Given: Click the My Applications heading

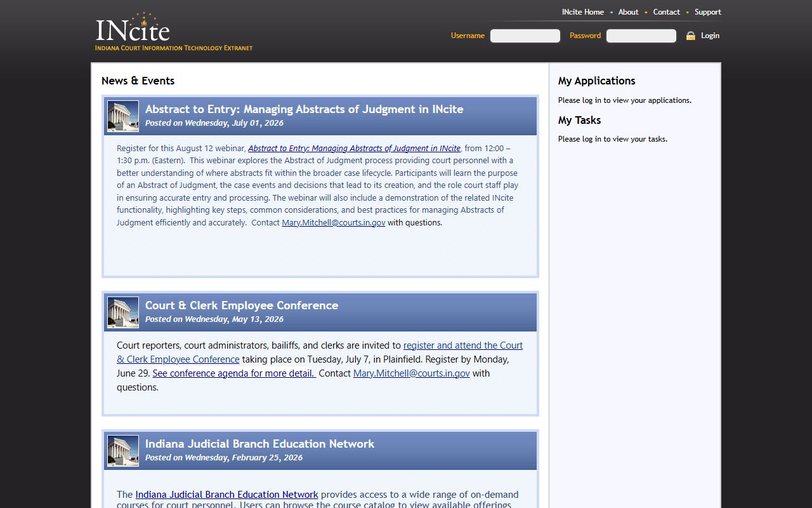Looking at the screenshot, I should pyautogui.click(x=596, y=81).
